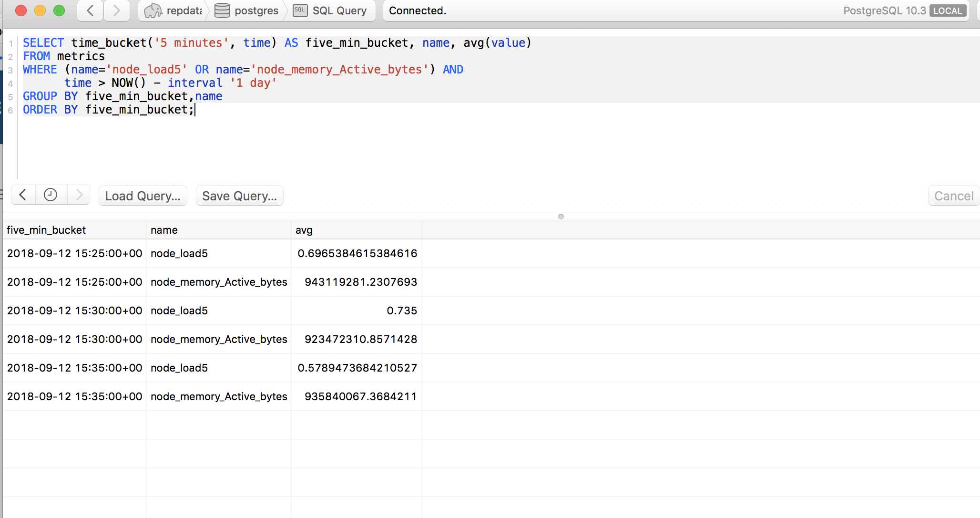Click the toolbar back navigation arrow
Screen dimensions: 980x518
90,10
